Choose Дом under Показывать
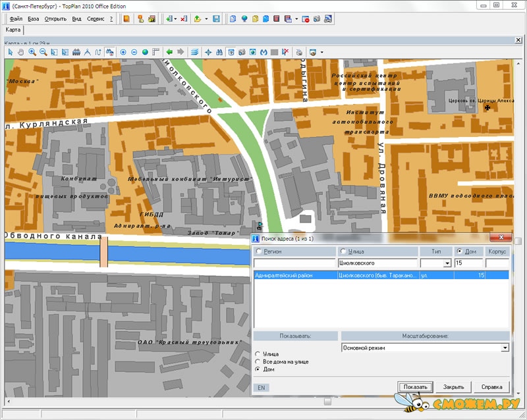527x420 pixels. (258, 369)
